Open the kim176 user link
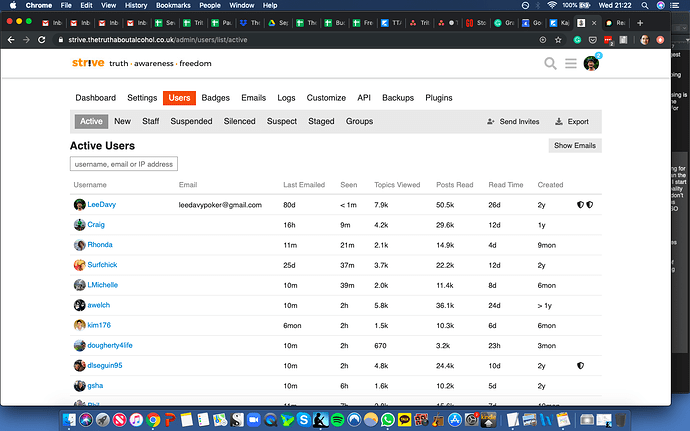This screenshot has width=690, height=431. point(99,325)
